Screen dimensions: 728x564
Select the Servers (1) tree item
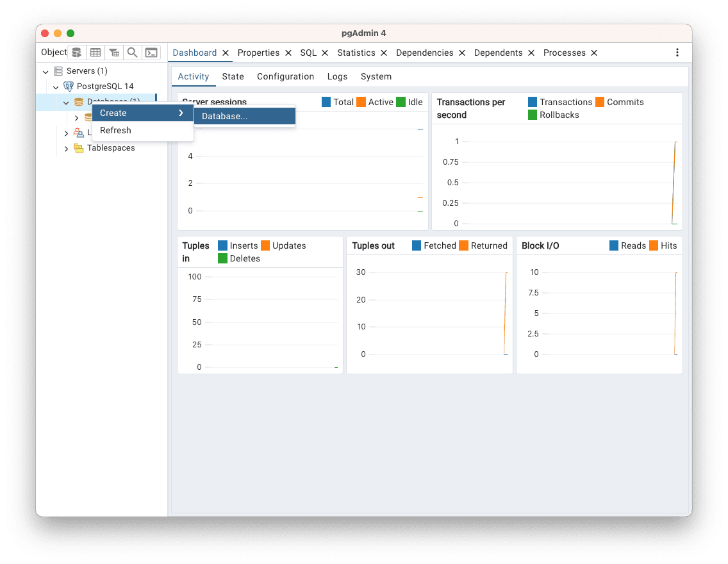87,71
